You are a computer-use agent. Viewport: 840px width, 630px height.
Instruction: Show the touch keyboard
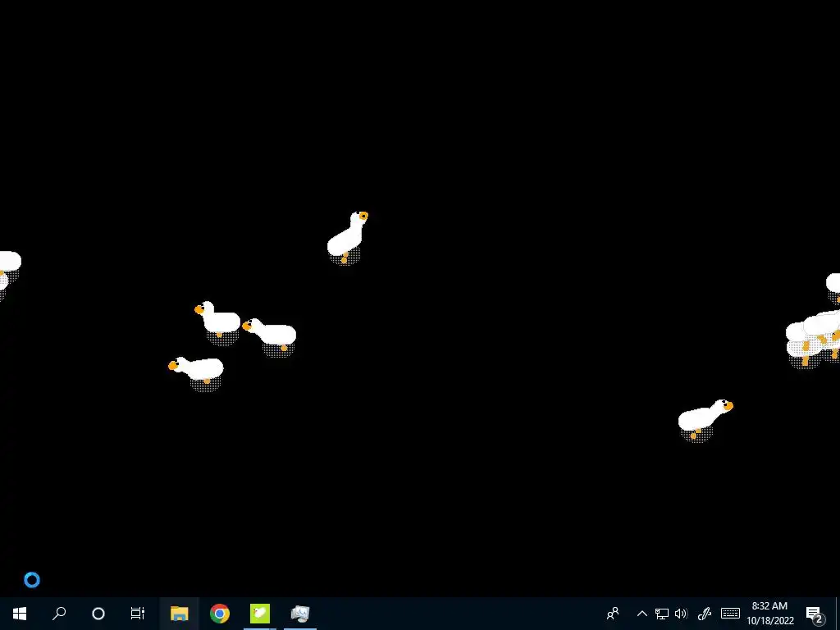730,614
